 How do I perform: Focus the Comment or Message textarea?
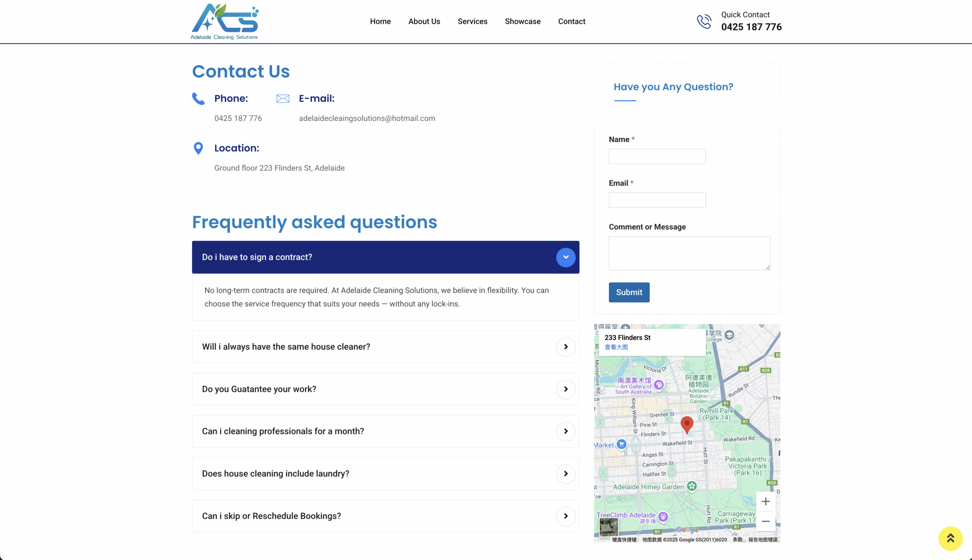tap(689, 253)
